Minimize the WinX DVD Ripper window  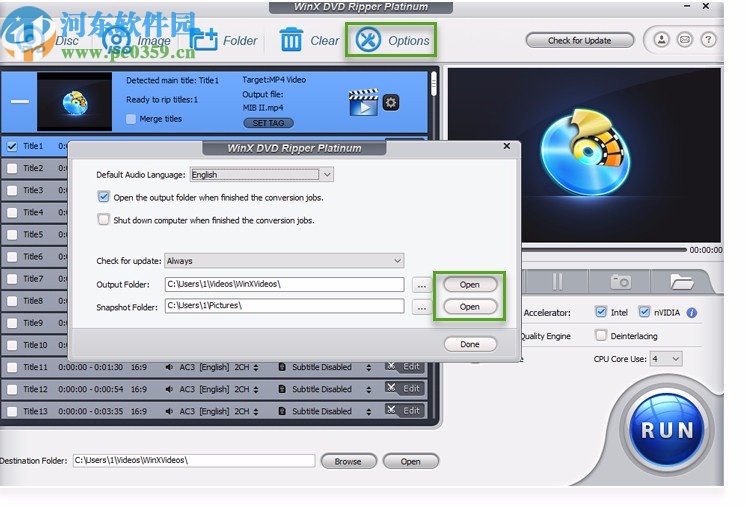click(687, 6)
